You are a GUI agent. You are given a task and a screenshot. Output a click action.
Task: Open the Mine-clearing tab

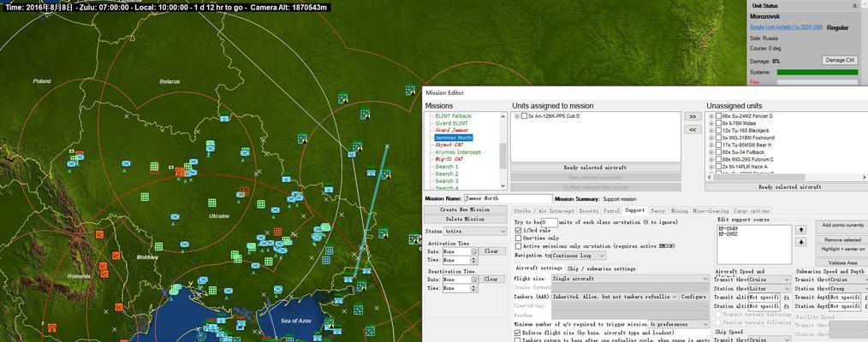pos(710,211)
